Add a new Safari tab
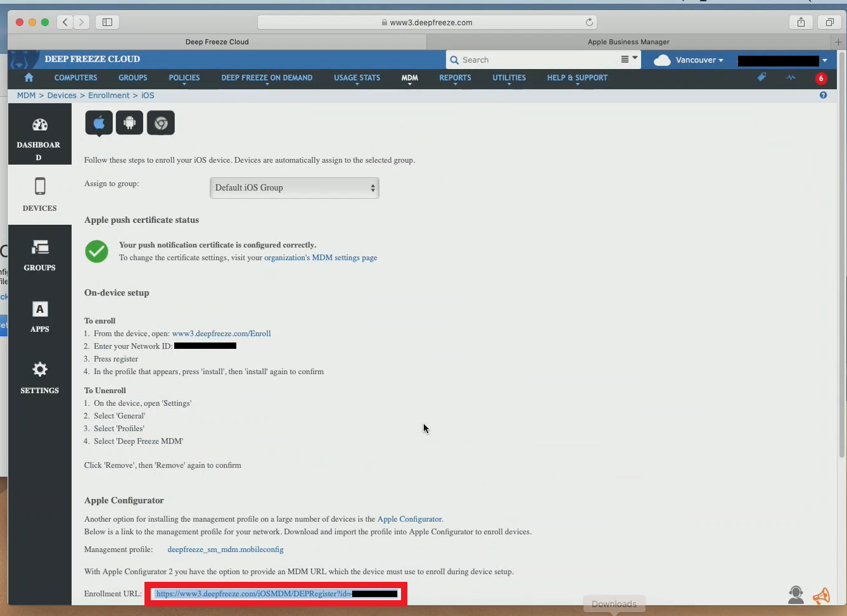Image resolution: width=847 pixels, height=616 pixels. pos(838,42)
